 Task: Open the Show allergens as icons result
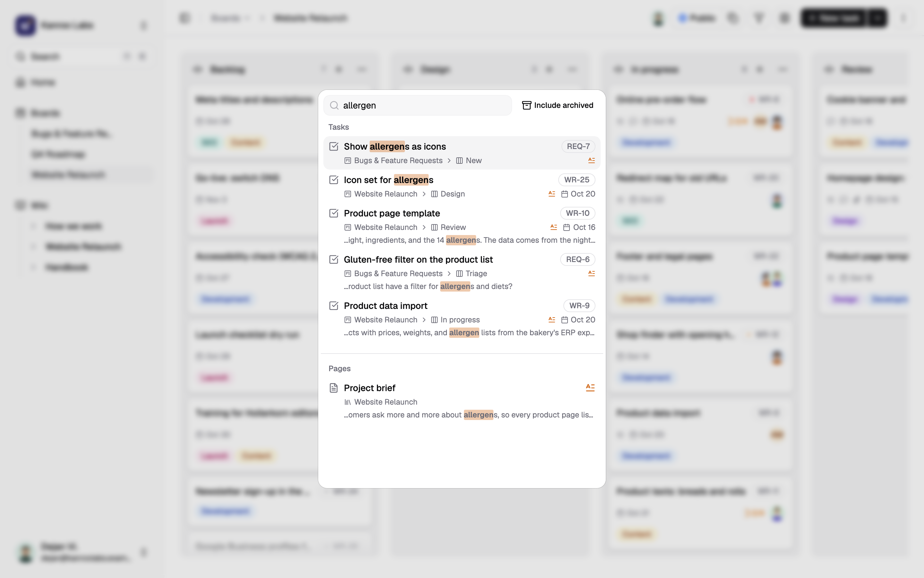[462, 153]
